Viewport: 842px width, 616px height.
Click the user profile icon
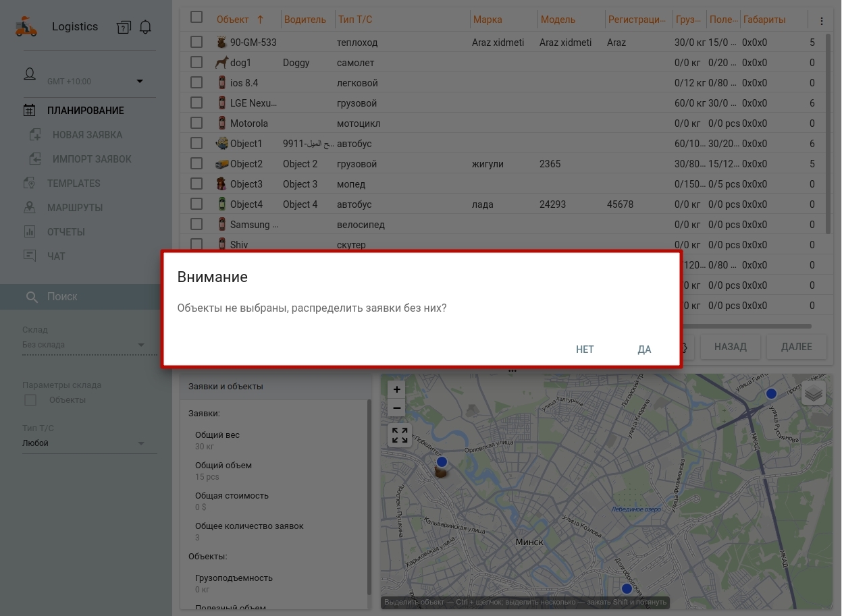click(30, 74)
